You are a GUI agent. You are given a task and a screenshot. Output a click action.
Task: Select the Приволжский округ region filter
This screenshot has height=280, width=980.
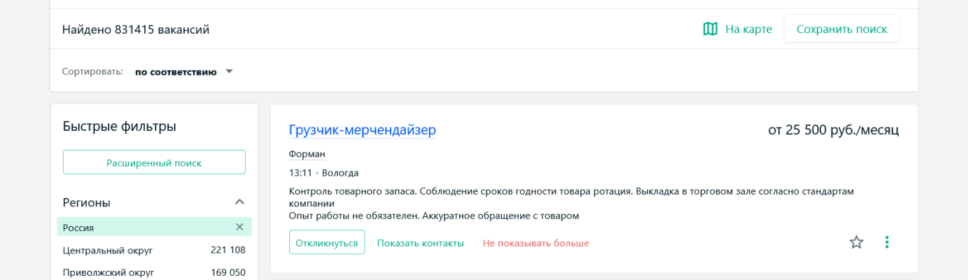[108, 272]
